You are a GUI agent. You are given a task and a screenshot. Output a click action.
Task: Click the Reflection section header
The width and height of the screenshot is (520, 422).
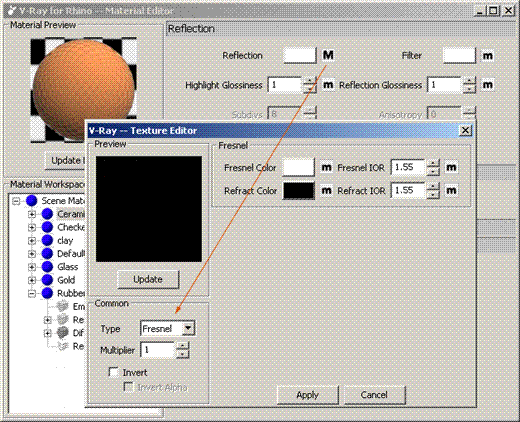click(x=341, y=29)
